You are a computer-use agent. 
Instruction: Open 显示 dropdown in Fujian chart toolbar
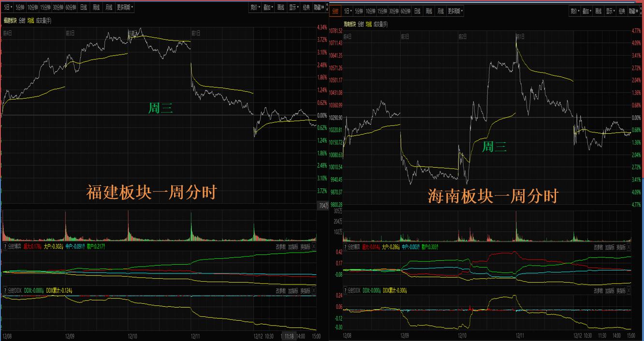(294, 8)
